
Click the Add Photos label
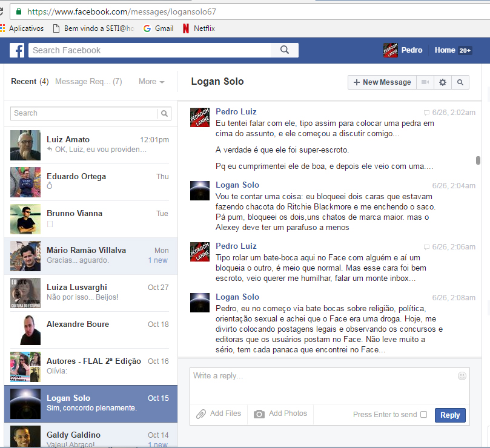coord(288,413)
